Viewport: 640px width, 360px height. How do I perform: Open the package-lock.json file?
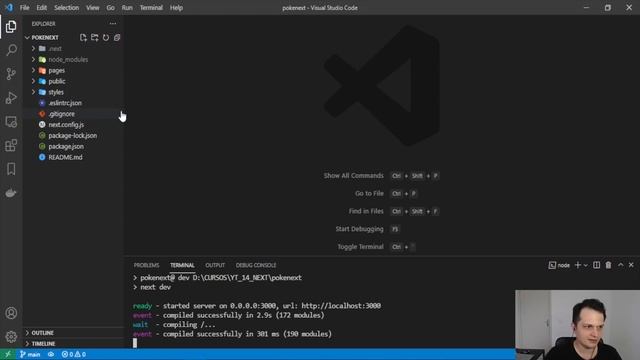click(73, 136)
